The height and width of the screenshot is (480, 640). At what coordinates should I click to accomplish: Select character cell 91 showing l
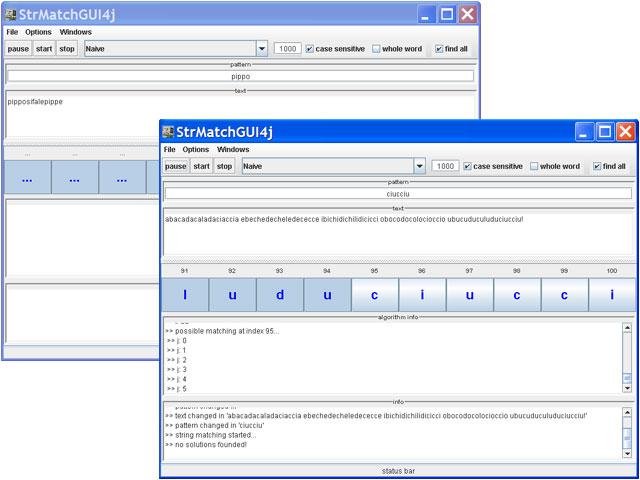[x=185, y=295]
